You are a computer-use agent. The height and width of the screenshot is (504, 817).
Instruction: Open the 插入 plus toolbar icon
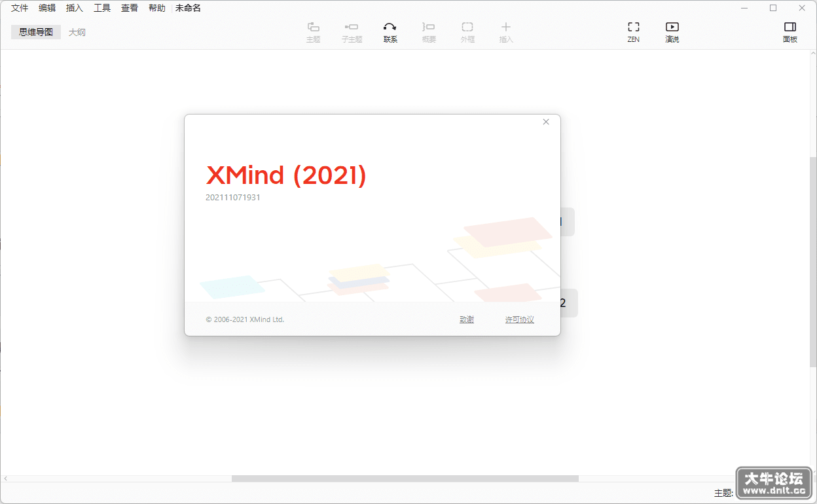click(506, 32)
